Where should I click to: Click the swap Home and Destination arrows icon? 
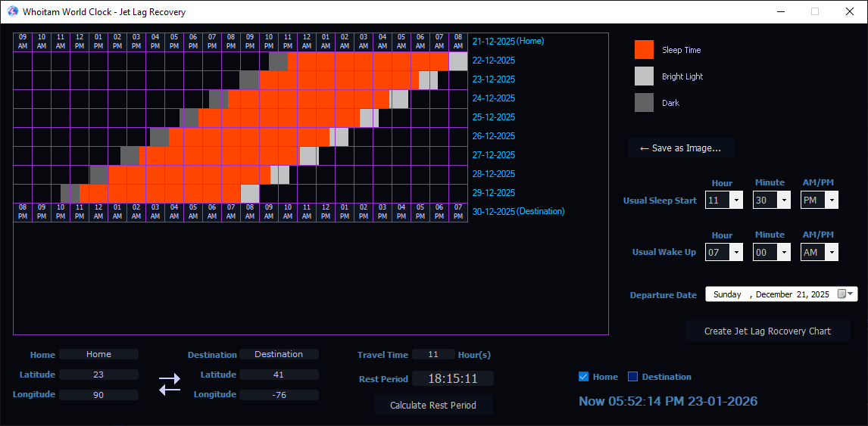click(x=170, y=384)
